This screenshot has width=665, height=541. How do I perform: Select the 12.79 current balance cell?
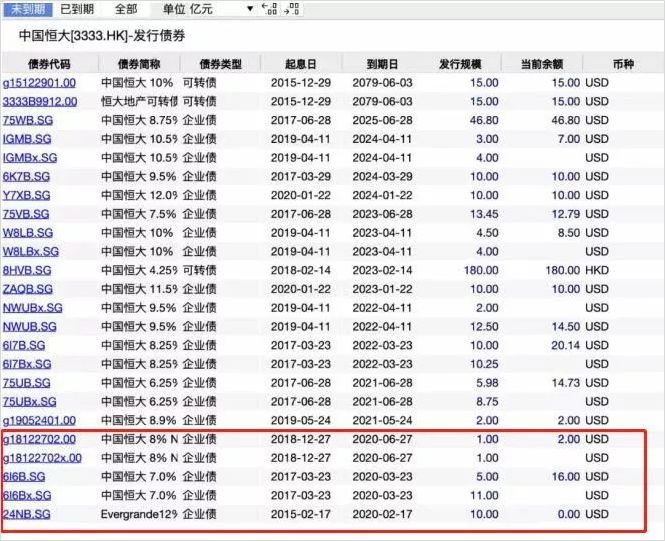coord(566,214)
